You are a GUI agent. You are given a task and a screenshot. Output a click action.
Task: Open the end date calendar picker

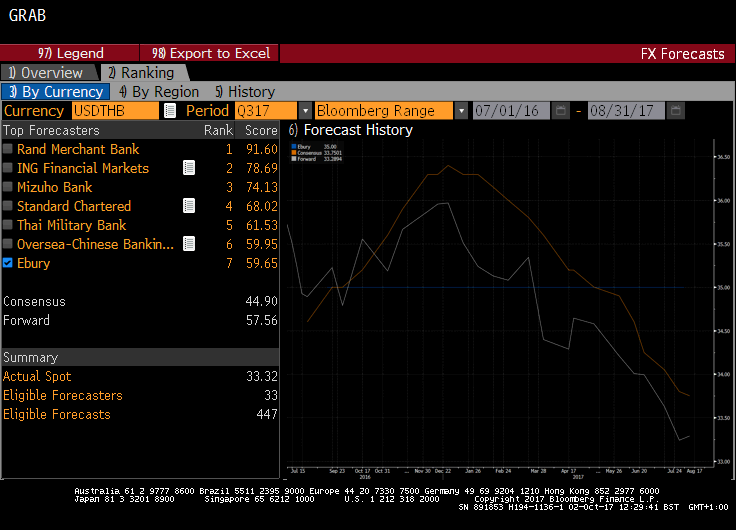675,111
